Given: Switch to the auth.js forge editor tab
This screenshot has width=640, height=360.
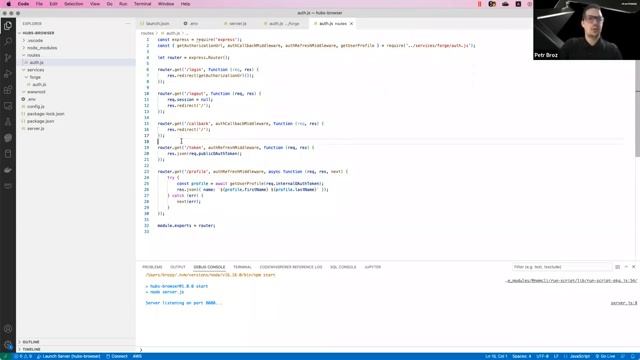Looking at the screenshot, I should 284,24.
